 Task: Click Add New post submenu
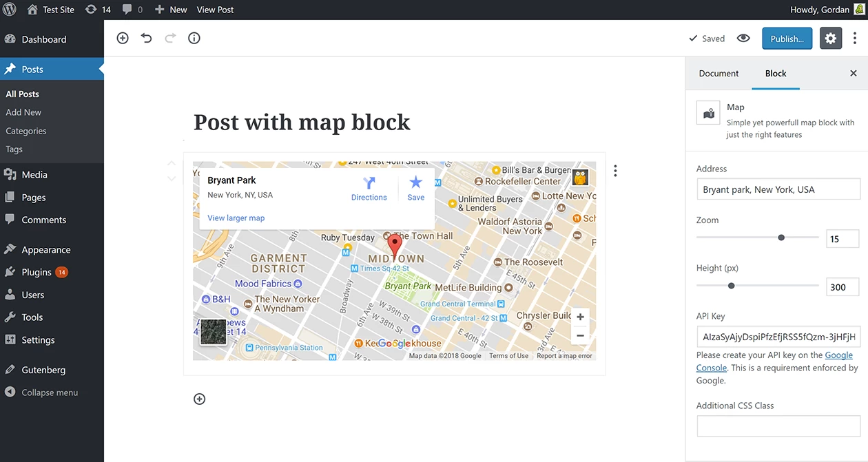click(x=23, y=112)
